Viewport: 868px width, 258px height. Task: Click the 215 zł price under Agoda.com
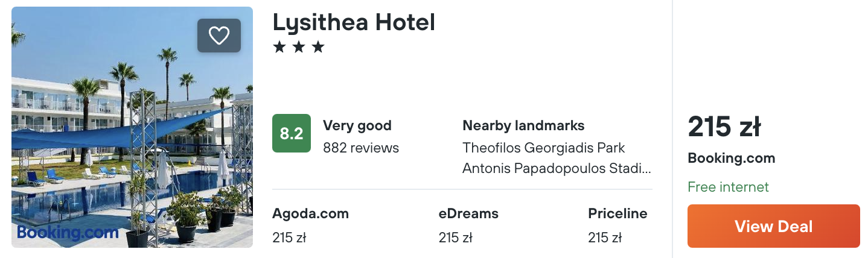coord(289,238)
